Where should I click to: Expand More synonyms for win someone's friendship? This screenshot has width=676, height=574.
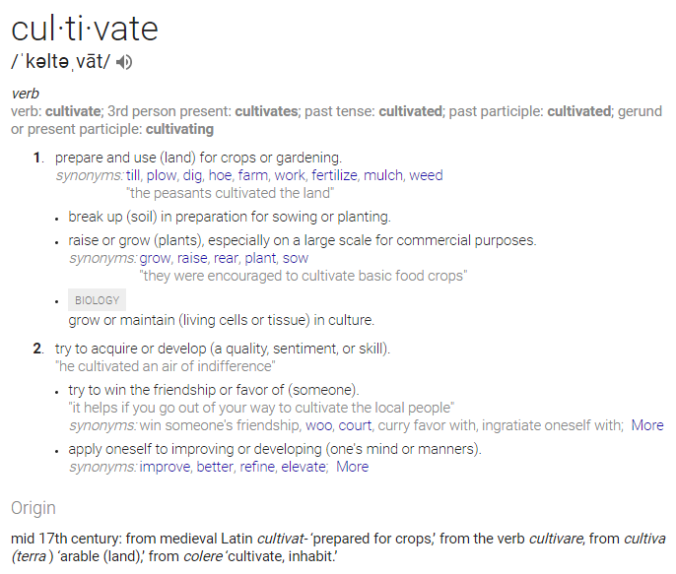(647, 425)
